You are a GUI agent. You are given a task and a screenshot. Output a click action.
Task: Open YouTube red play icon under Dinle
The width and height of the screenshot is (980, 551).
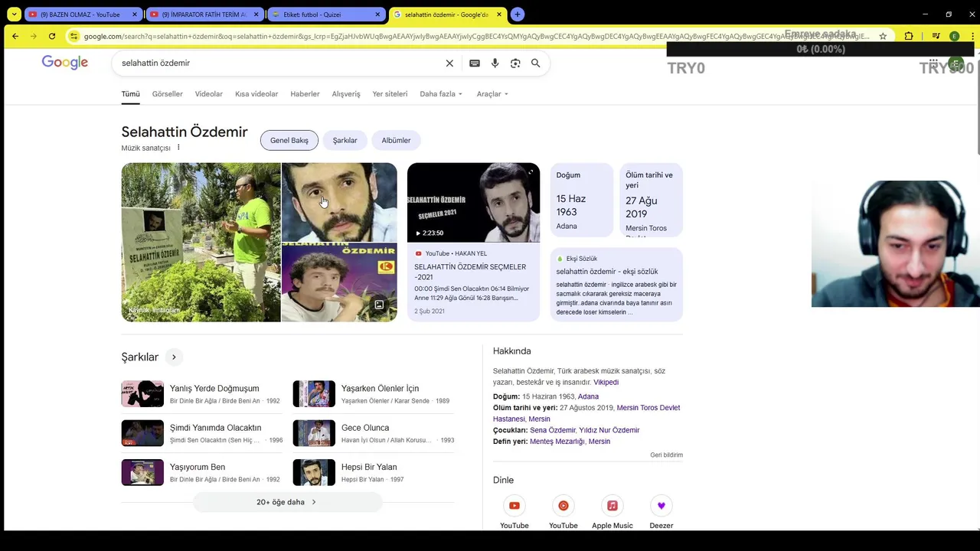(514, 505)
